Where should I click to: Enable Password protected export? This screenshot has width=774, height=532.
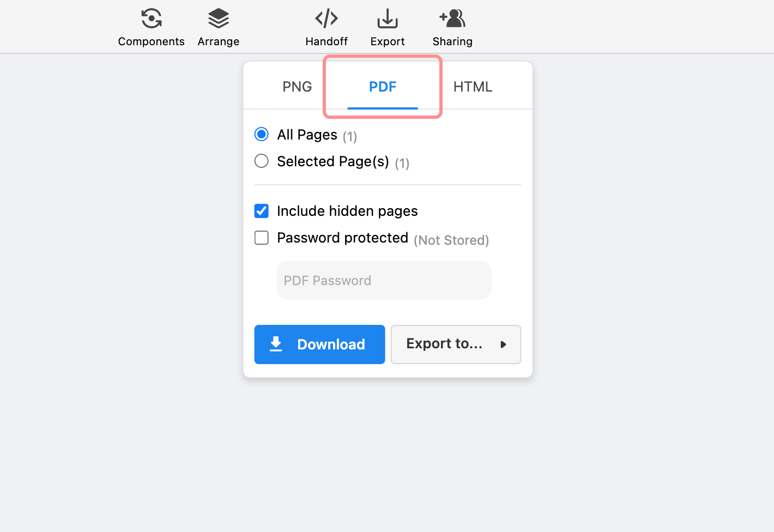point(261,238)
